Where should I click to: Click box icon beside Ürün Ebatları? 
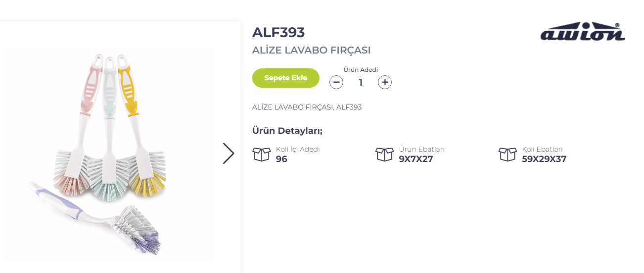tap(384, 154)
